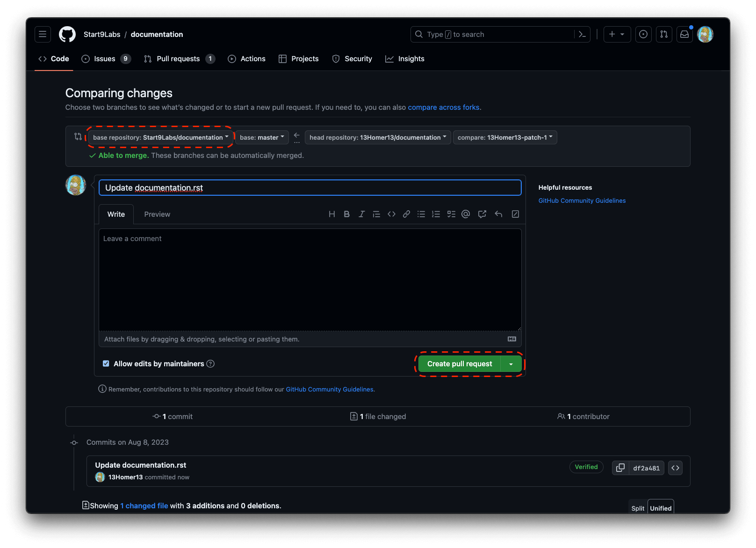Expand the compare branch dropdown
This screenshot has width=756, height=548.
coord(505,137)
